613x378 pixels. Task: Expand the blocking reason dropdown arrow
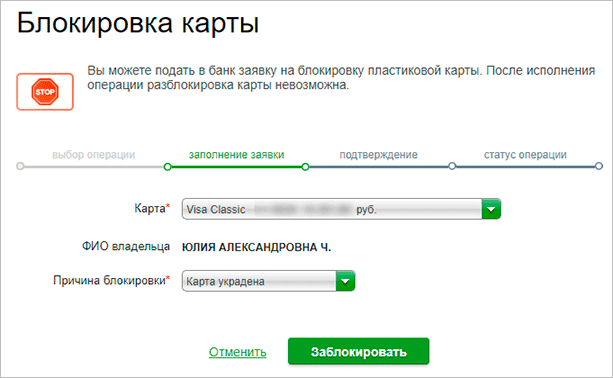(x=345, y=281)
